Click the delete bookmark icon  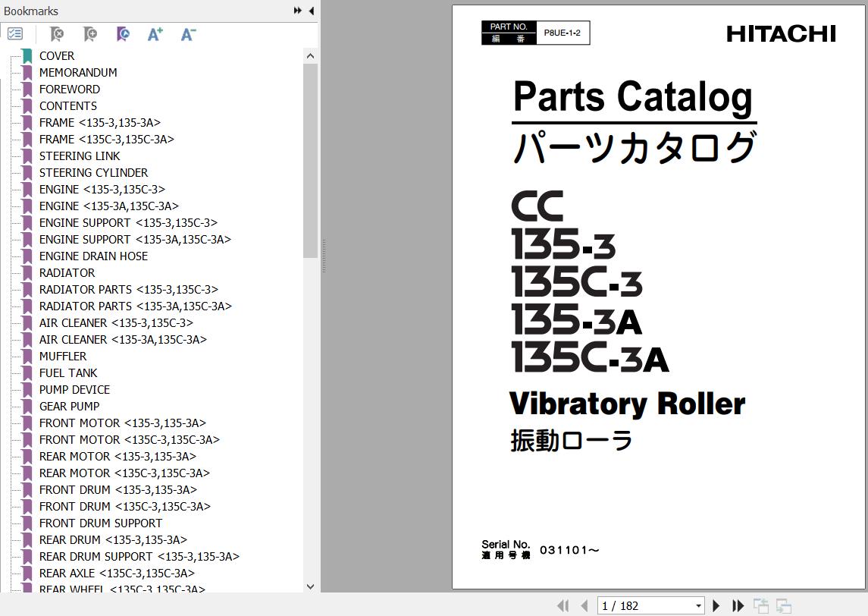(56, 34)
